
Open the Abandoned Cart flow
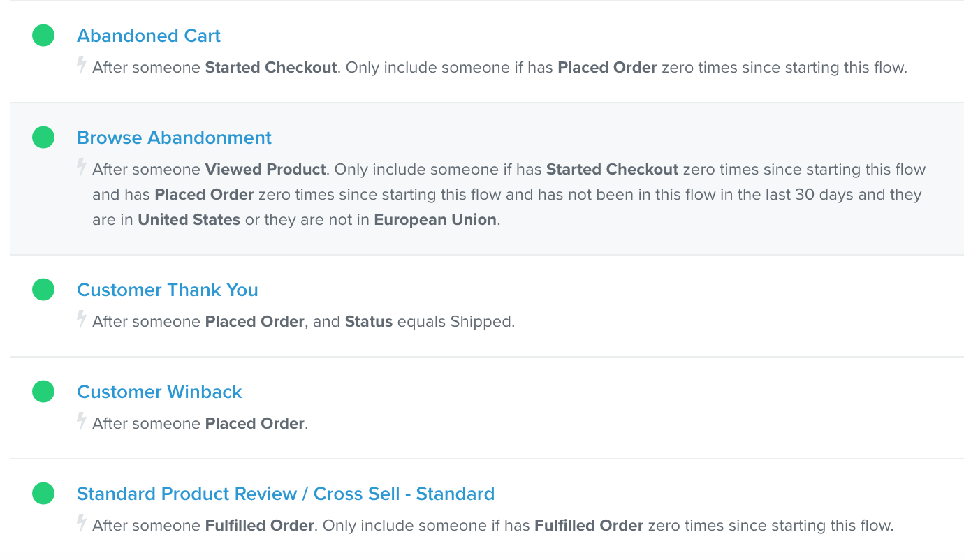pos(149,36)
